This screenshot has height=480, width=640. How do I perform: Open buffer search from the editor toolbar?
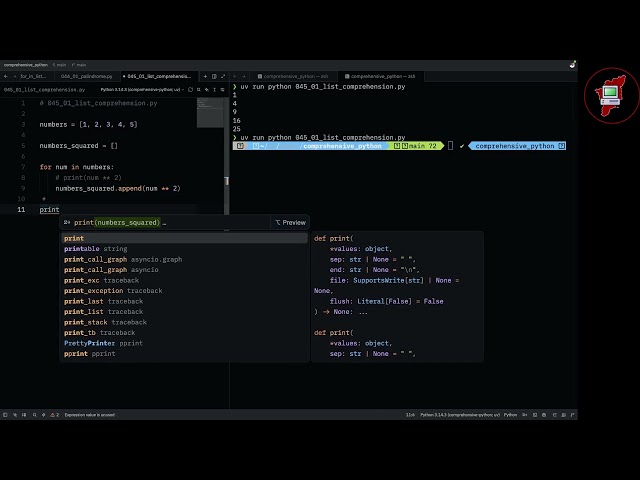[199, 89]
